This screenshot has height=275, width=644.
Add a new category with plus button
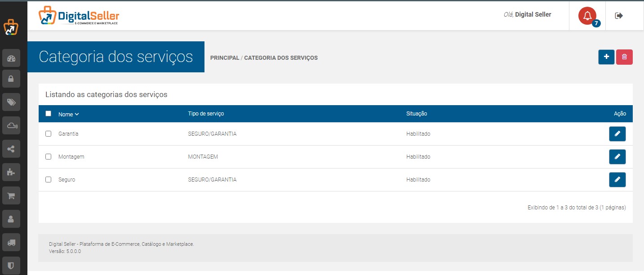tap(606, 57)
